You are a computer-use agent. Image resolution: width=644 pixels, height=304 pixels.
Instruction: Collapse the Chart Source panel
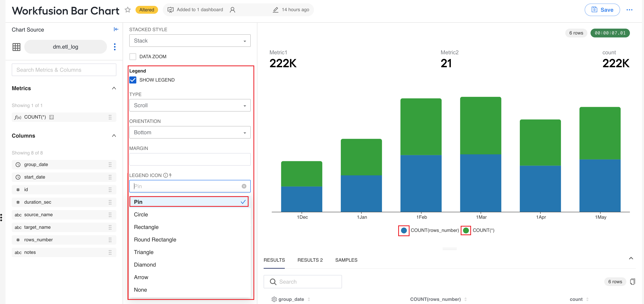click(x=116, y=29)
